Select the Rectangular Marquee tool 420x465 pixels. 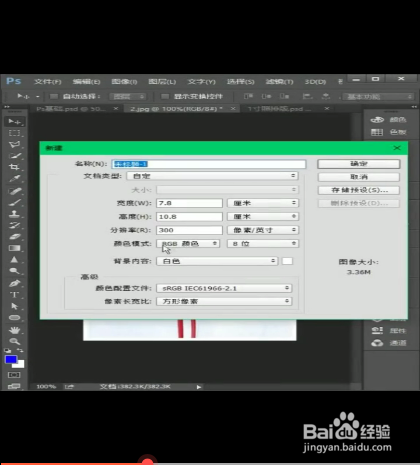[14, 133]
